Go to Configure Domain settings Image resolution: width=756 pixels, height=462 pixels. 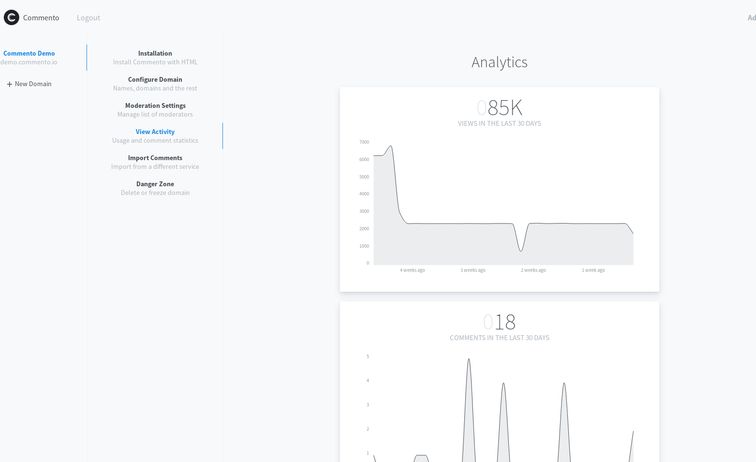(155, 79)
